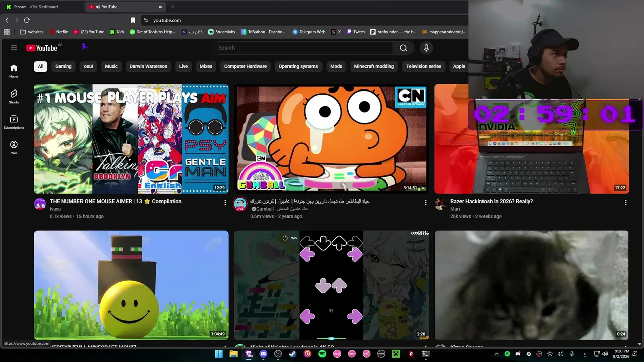The image size is (644, 362).
Task: Open the apps grid in bookmarks bar
Action: click(x=7, y=32)
